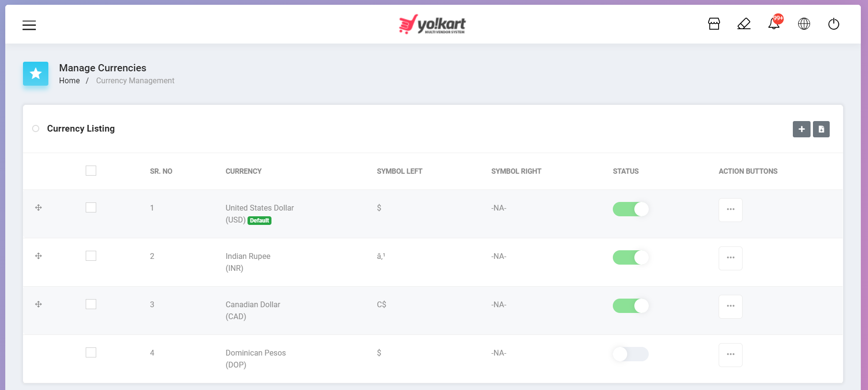Click the Currency column header
The width and height of the screenshot is (868, 390).
[244, 171]
